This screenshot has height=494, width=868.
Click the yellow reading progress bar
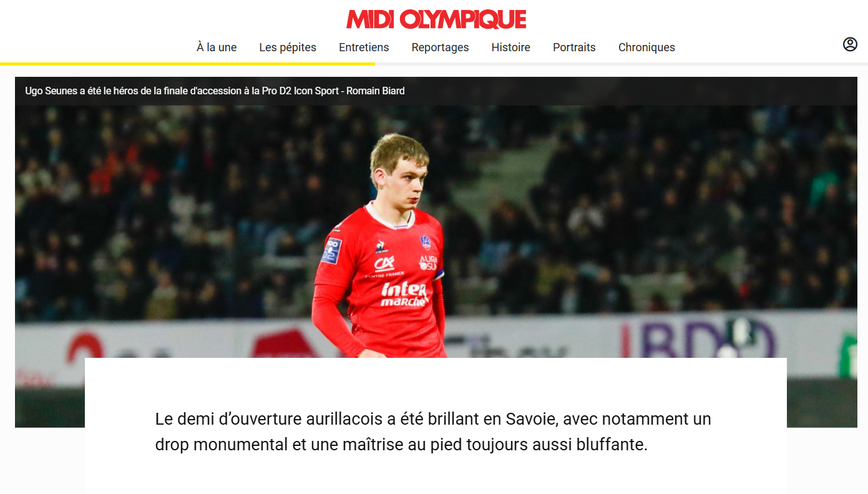coord(187,64)
